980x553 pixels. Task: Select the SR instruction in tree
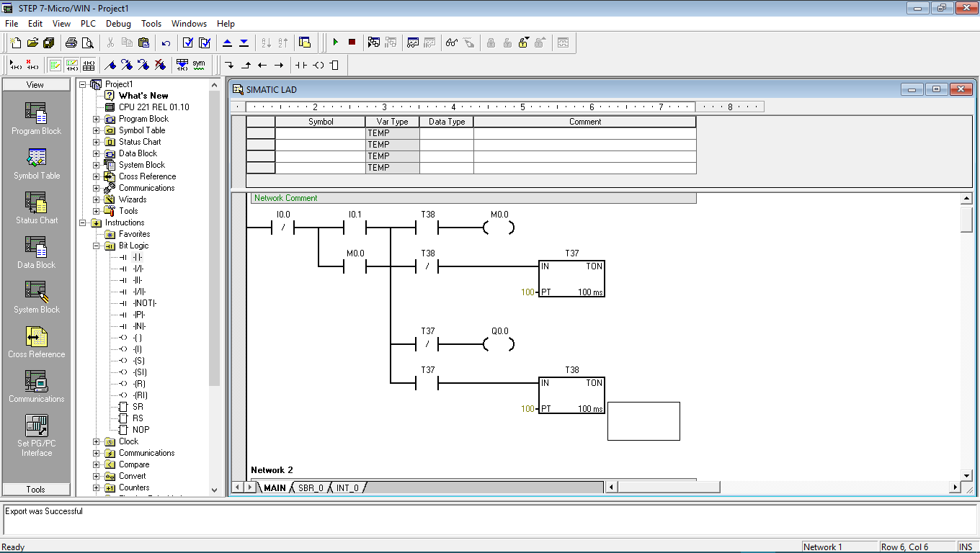pos(138,407)
